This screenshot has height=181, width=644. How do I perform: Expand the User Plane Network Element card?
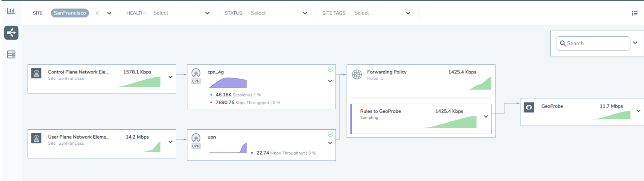[x=171, y=142]
